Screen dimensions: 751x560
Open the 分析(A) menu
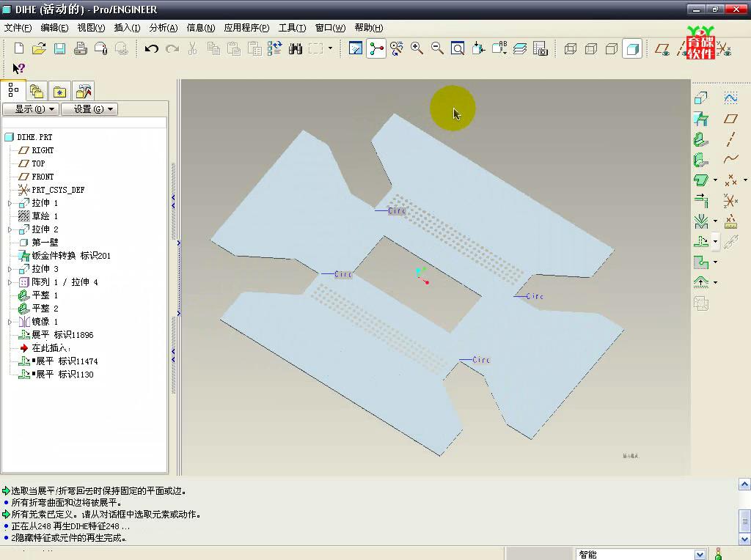164,28
